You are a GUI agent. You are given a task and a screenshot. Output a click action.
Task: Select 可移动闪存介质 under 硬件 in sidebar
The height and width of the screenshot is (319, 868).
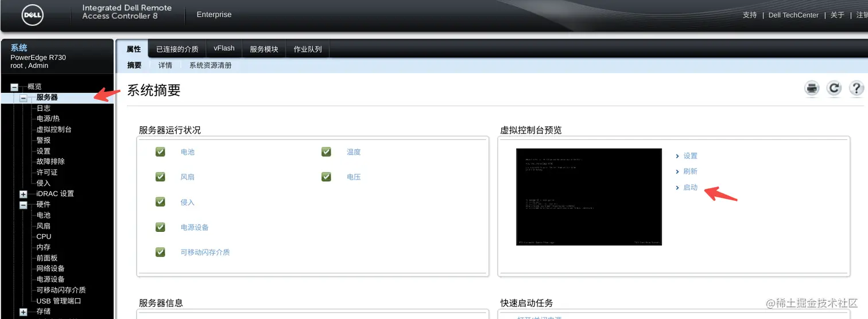coord(61,290)
